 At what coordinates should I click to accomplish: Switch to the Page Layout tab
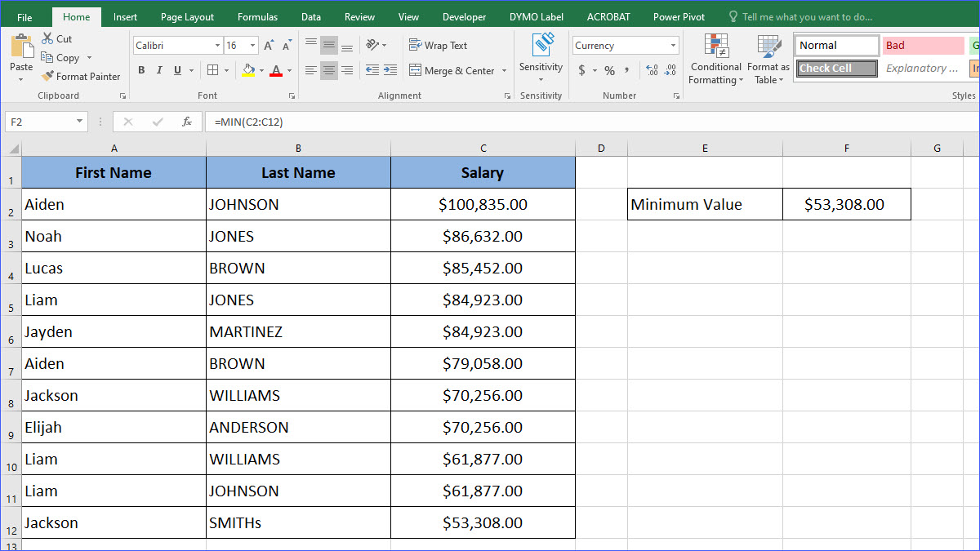(187, 16)
